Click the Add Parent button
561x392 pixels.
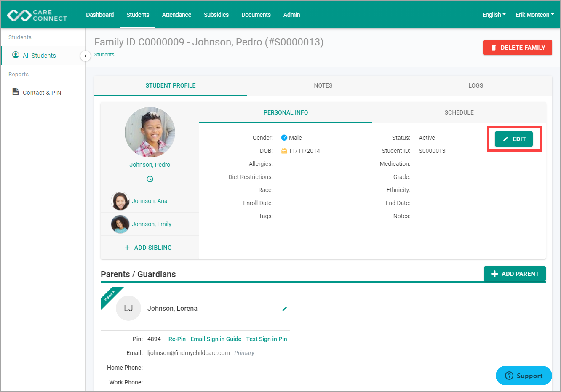tap(515, 274)
